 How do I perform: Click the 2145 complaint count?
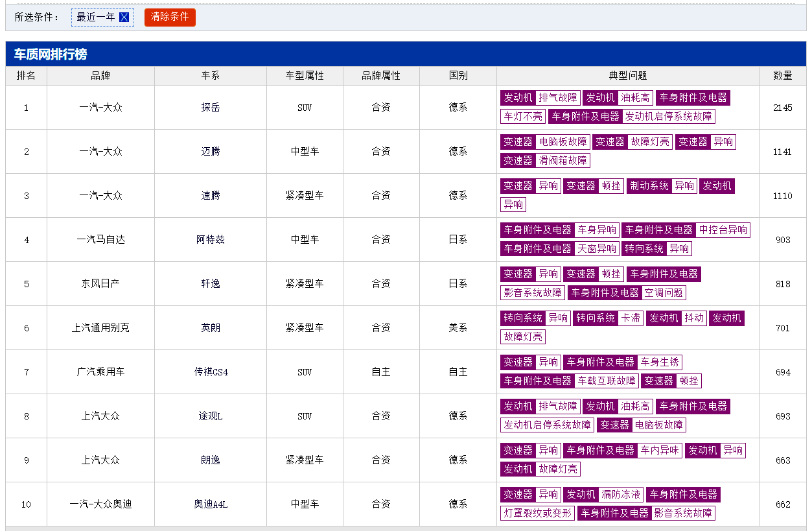pyautogui.click(x=783, y=108)
